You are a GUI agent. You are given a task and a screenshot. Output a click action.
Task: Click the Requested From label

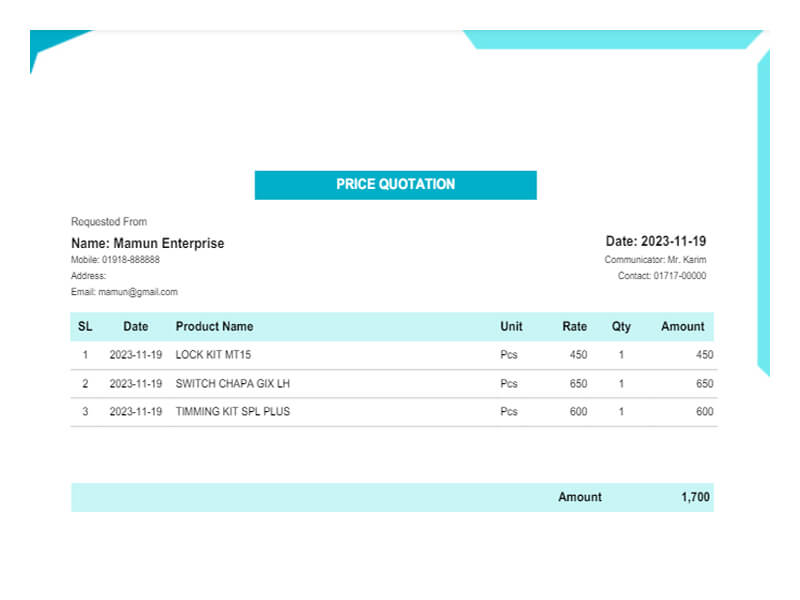pyautogui.click(x=108, y=221)
